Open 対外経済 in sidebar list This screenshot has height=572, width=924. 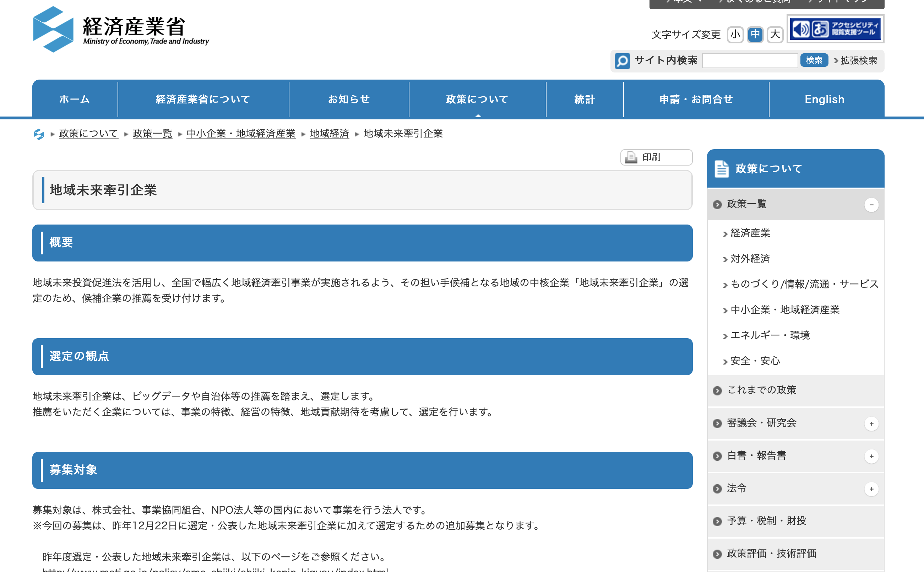click(750, 259)
